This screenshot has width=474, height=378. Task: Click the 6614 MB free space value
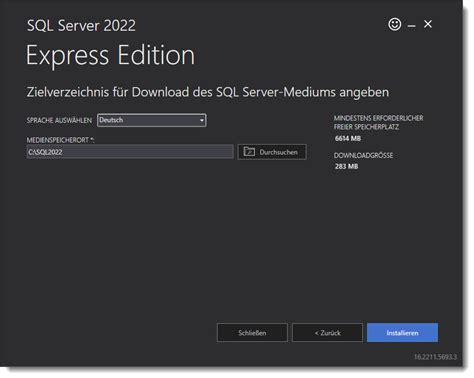(348, 138)
